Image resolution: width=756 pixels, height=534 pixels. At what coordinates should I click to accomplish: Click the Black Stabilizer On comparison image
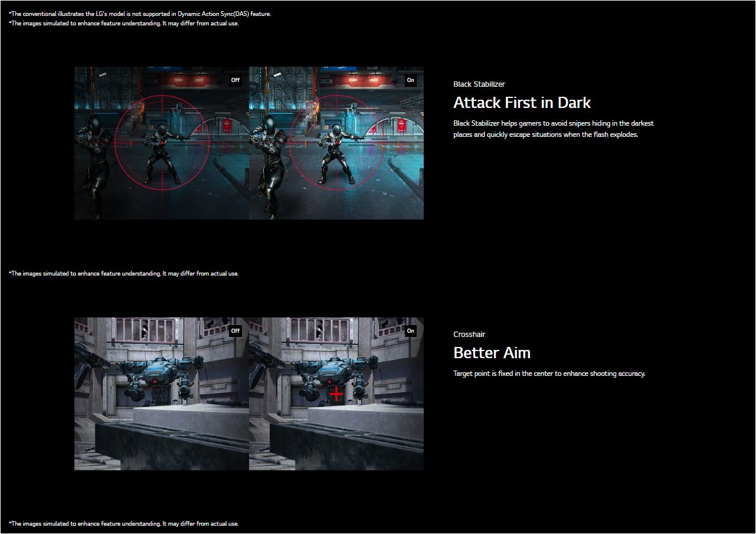click(336, 143)
